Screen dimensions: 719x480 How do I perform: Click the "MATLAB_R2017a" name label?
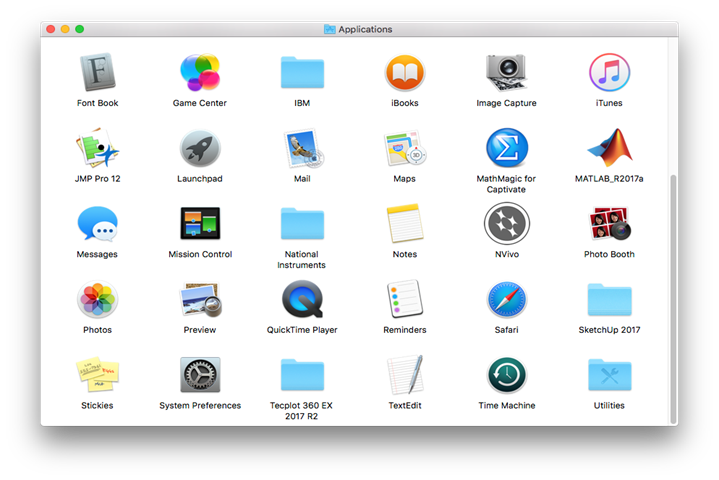click(x=609, y=178)
